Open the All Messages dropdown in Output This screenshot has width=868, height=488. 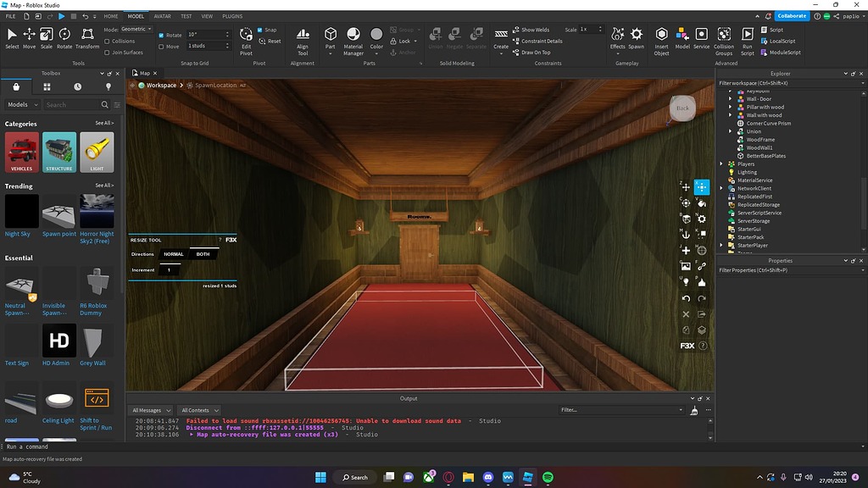coord(151,410)
